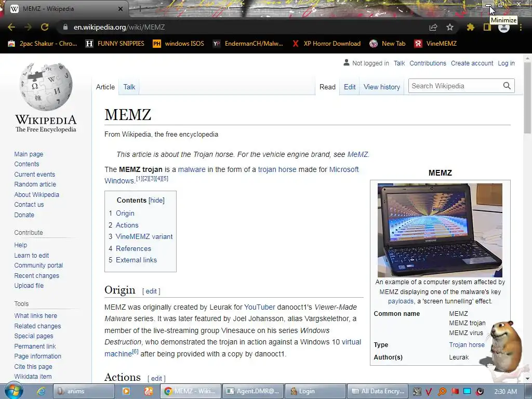Screen dimensions: 532x399
Task: Open the Chrome extensions puzzle icon
Action: [x=471, y=27]
